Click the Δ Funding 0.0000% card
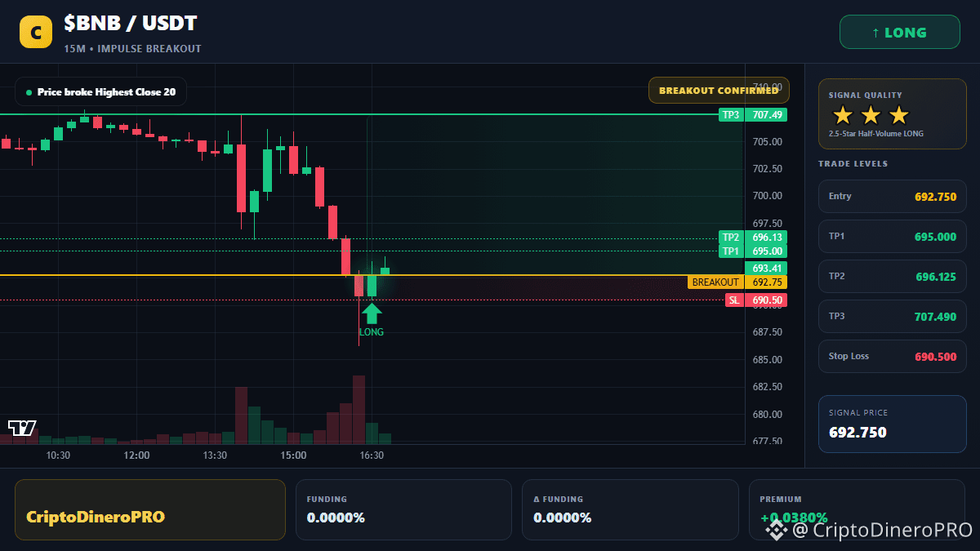Screen dimensions: 980x551 pyautogui.click(x=630, y=509)
